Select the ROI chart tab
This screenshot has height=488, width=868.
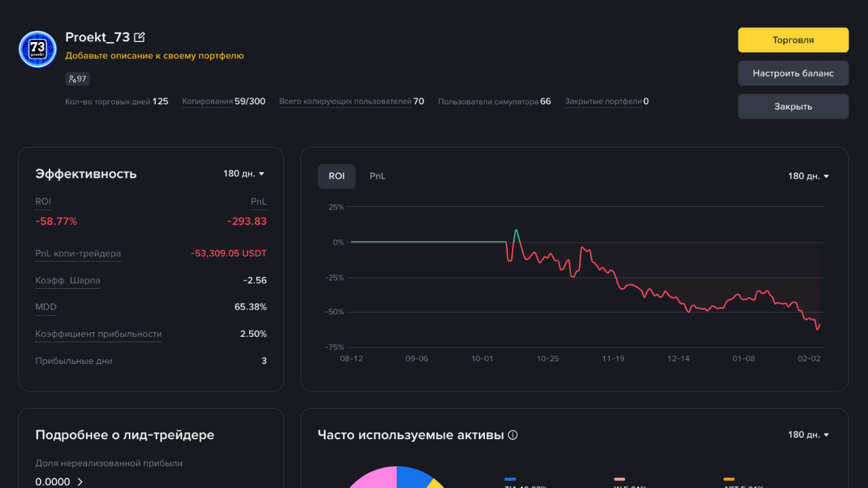coord(336,176)
